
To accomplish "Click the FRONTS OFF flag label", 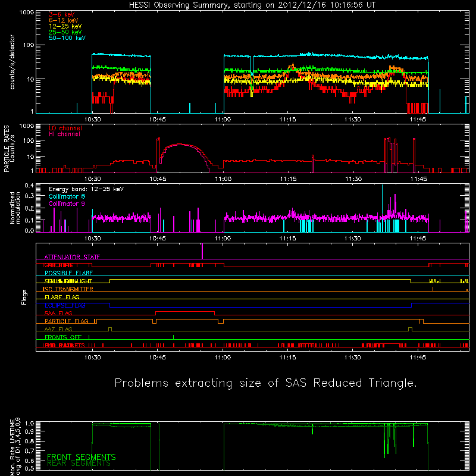I will [63, 337].
